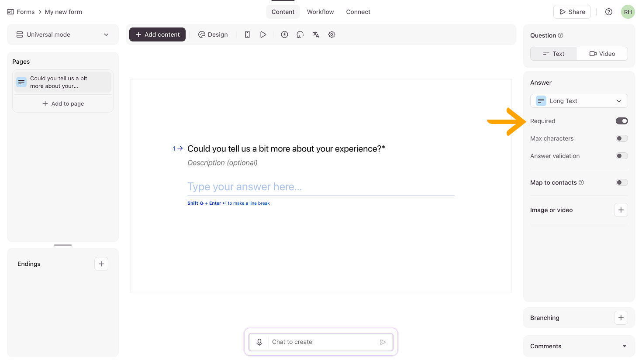Open form settings gear icon

[x=331, y=34]
